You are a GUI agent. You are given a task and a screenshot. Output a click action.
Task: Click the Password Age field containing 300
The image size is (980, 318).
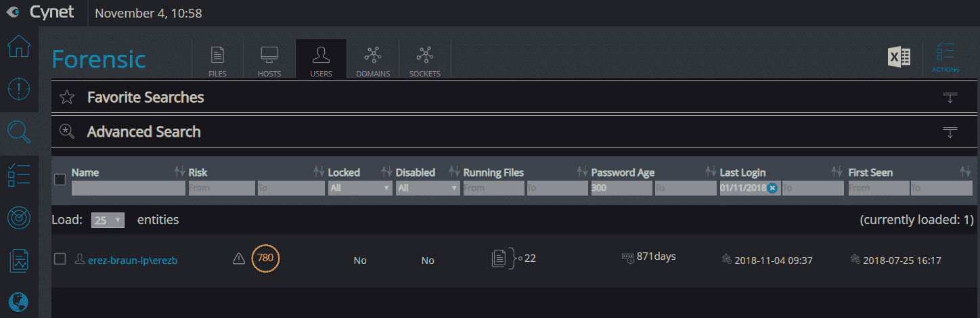click(x=621, y=188)
